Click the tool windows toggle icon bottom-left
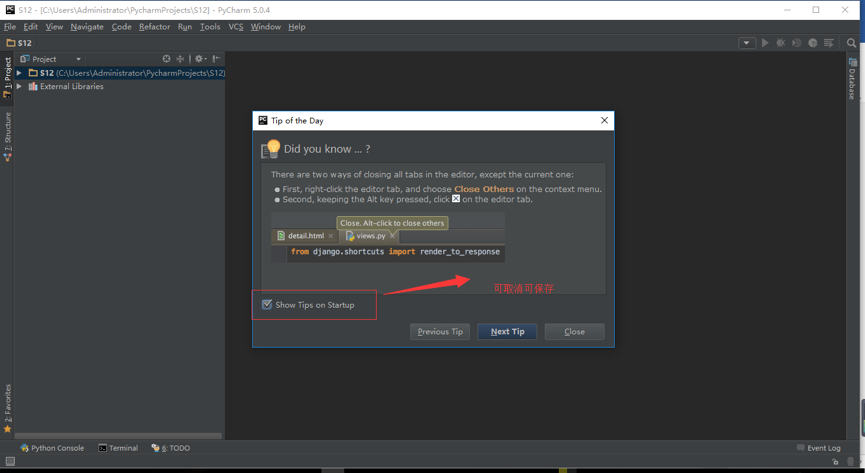865x473 pixels. point(10,461)
